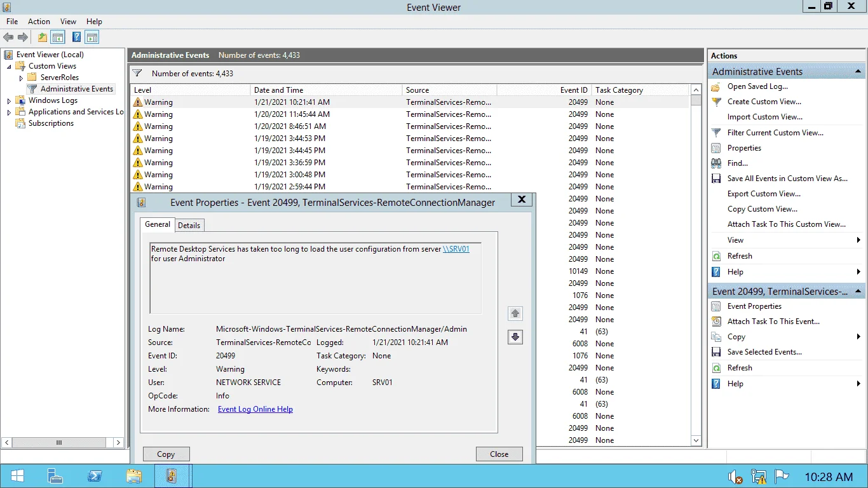Viewport: 868px width, 488px height.
Task: Click the muted speaker tray icon
Action: pyautogui.click(x=736, y=477)
